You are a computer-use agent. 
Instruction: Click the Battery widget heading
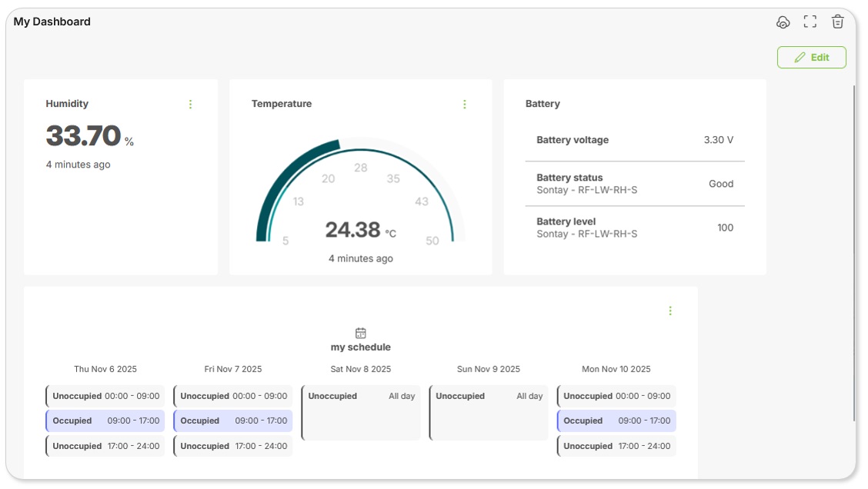(x=542, y=104)
